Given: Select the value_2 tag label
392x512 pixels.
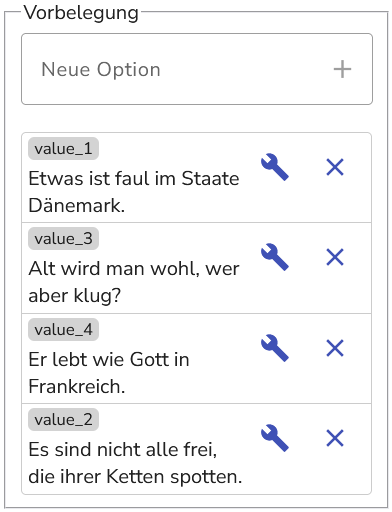Looking at the screenshot, I should 63,420.
